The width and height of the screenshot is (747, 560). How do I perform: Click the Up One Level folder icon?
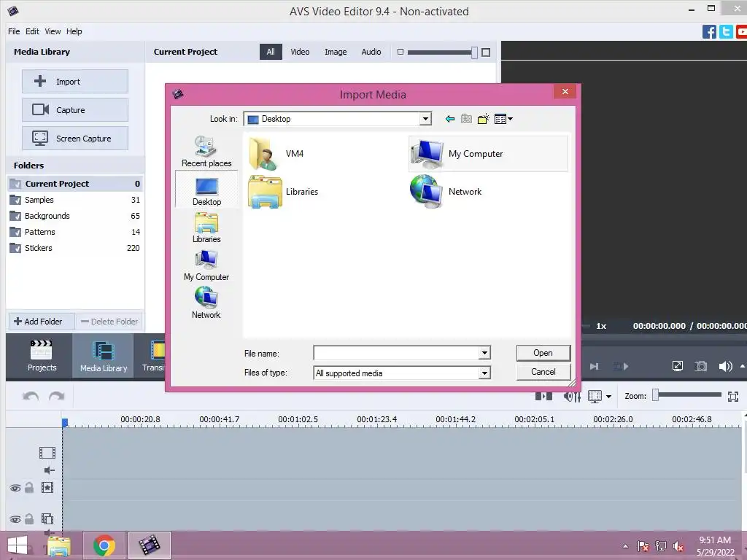(466, 119)
